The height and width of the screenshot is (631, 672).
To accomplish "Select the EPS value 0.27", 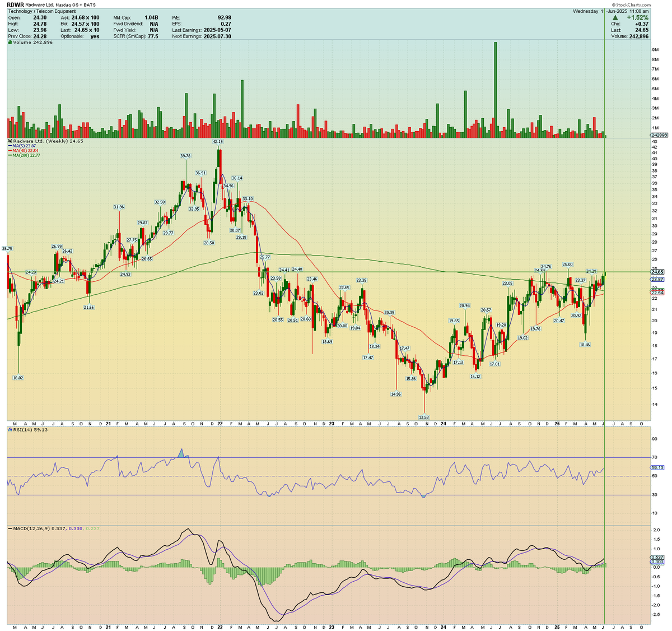I will pos(226,24).
